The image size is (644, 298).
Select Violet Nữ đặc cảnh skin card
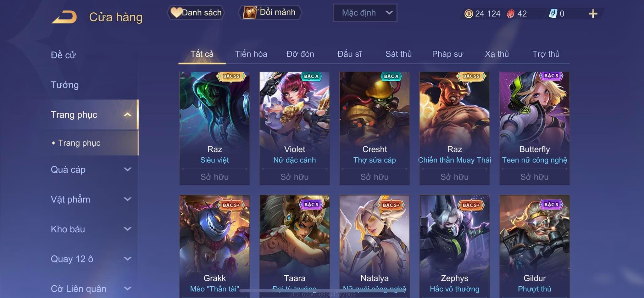[294, 128]
